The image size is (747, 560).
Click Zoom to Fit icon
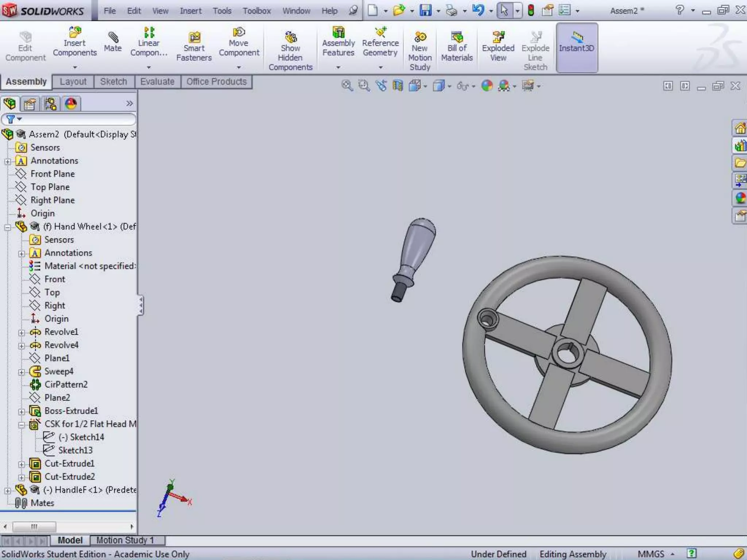pos(347,86)
